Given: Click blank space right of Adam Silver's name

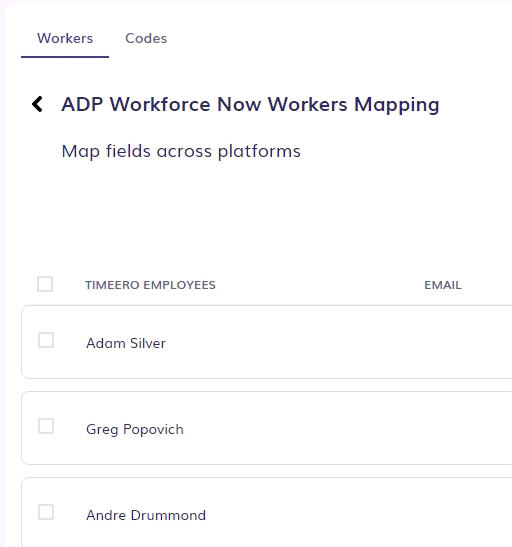Looking at the screenshot, I should 293,342.
